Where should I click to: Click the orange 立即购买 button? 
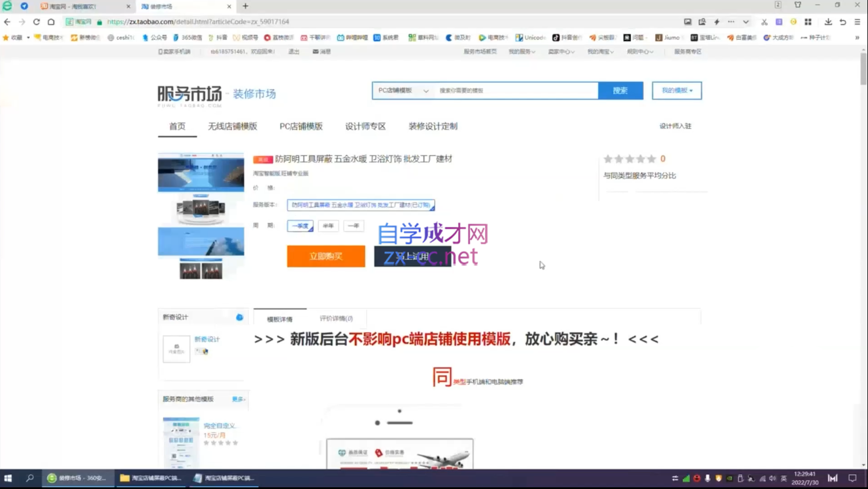[326, 256]
